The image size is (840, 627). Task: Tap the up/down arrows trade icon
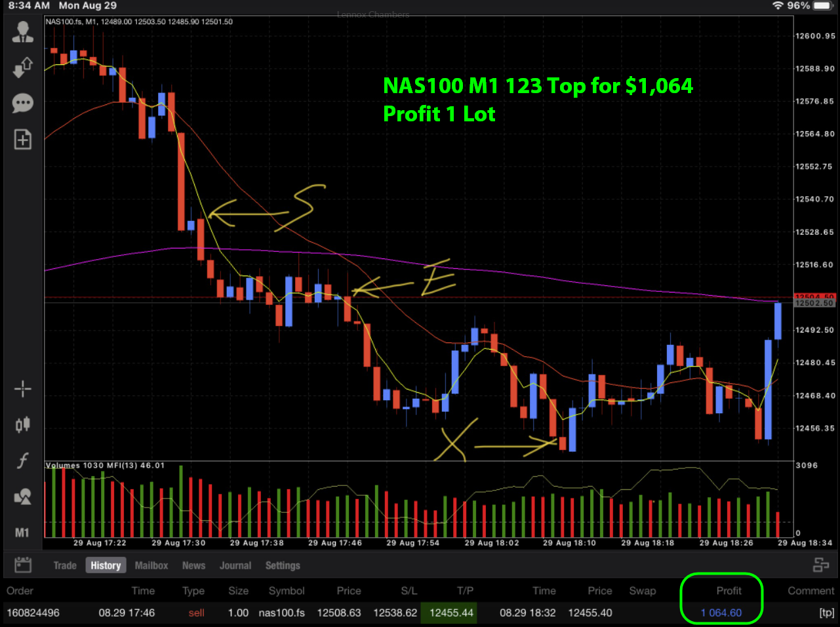coord(22,67)
